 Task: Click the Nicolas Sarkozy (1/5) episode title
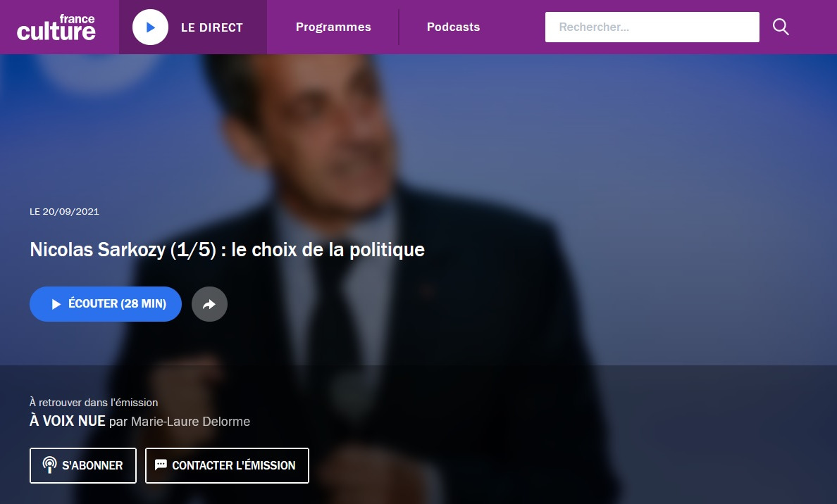227,250
